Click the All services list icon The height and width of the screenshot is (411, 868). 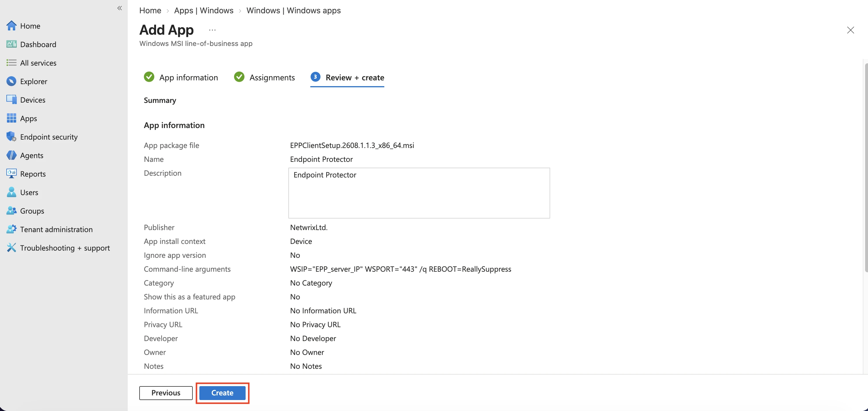click(x=12, y=63)
